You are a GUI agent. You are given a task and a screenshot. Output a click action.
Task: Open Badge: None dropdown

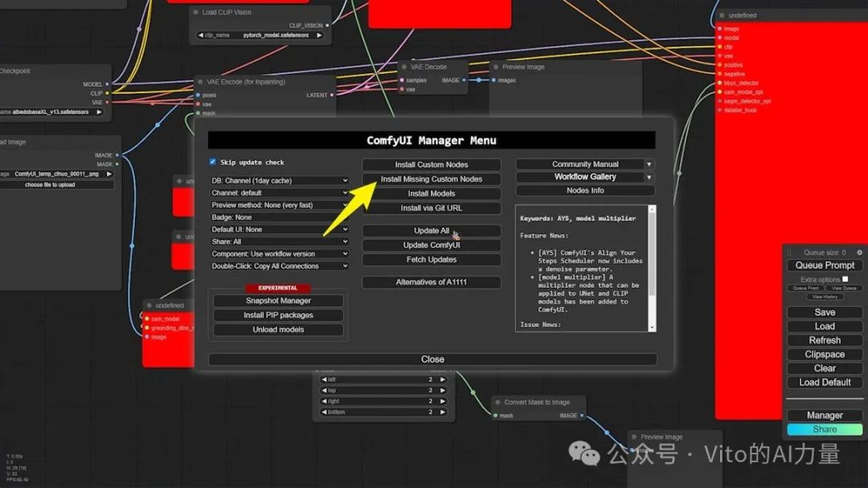click(x=279, y=217)
